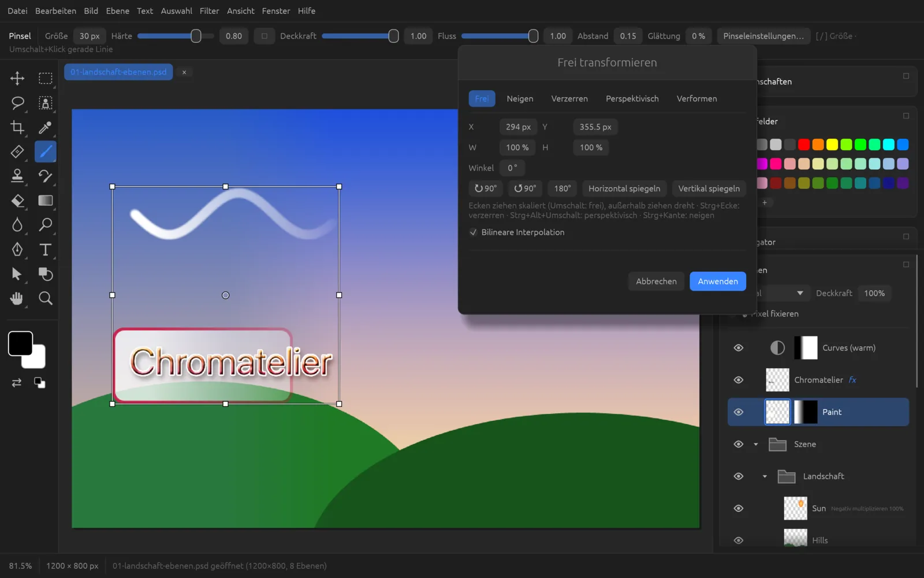Select the Clone Stamp tool

coord(17,176)
